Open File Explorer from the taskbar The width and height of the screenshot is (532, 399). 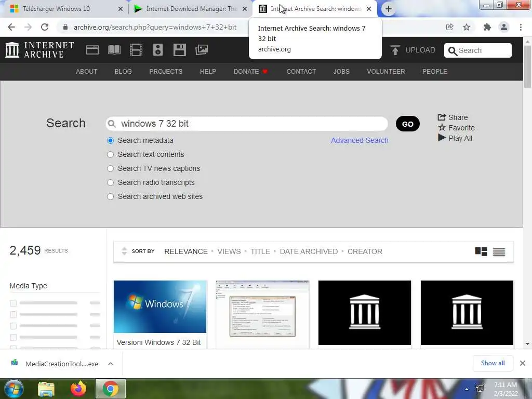click(x=46, y=389)
